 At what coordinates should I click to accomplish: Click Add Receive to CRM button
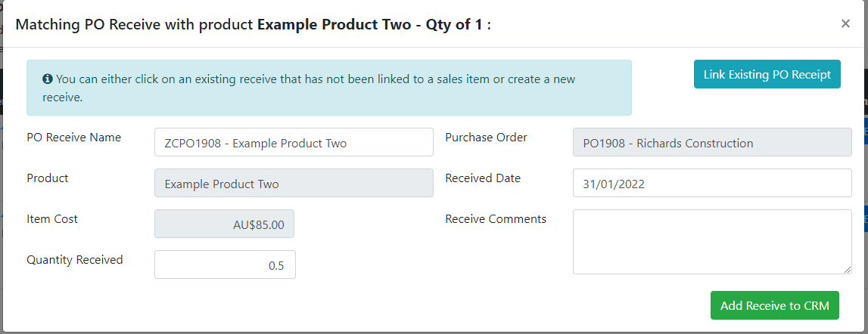point(774,305)
